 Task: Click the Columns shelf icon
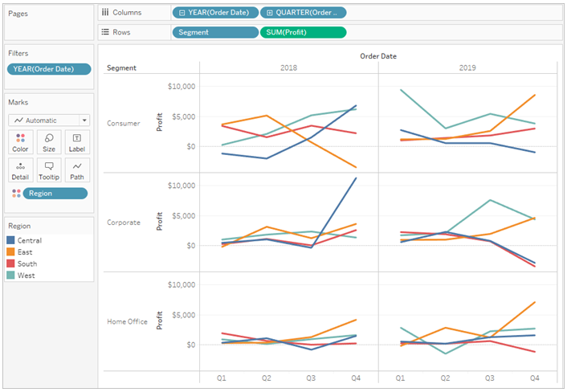pos(104,13)
